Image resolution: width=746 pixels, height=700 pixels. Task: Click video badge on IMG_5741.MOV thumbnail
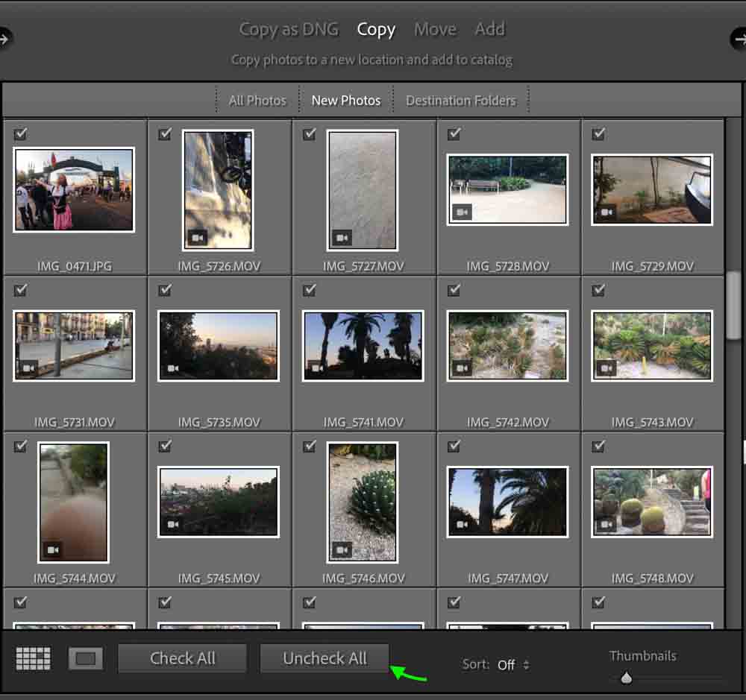pyautogui.click(x=317, y=368)
